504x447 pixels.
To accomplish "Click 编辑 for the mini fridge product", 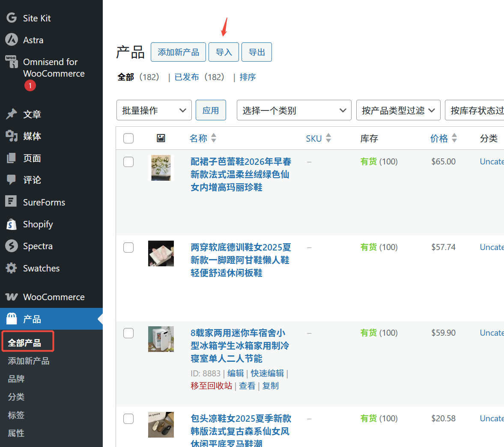I will point(236,373).
